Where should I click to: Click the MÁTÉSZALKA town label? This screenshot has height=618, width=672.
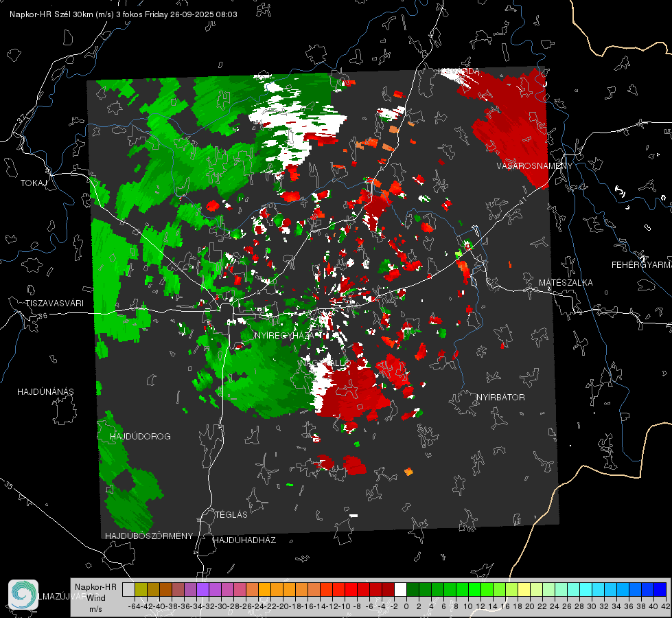tap(566, 283)
